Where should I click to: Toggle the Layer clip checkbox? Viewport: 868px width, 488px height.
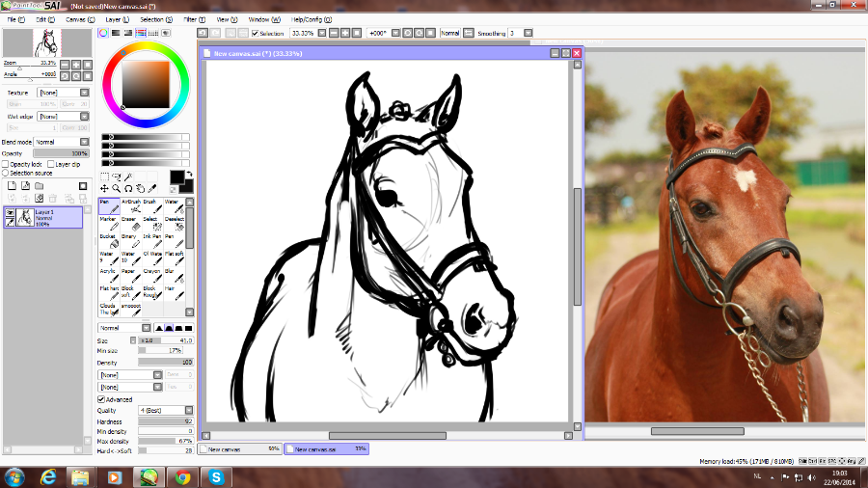tap(51, 165)
